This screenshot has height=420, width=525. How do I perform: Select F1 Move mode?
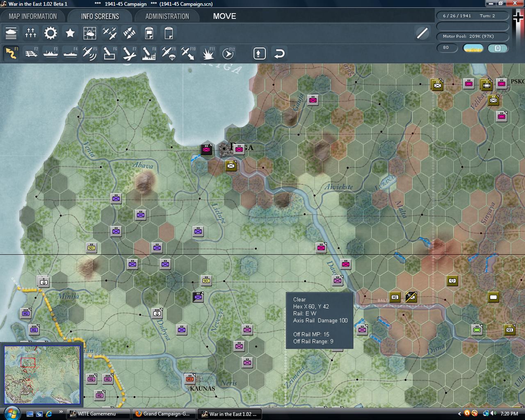click(11, 53)
